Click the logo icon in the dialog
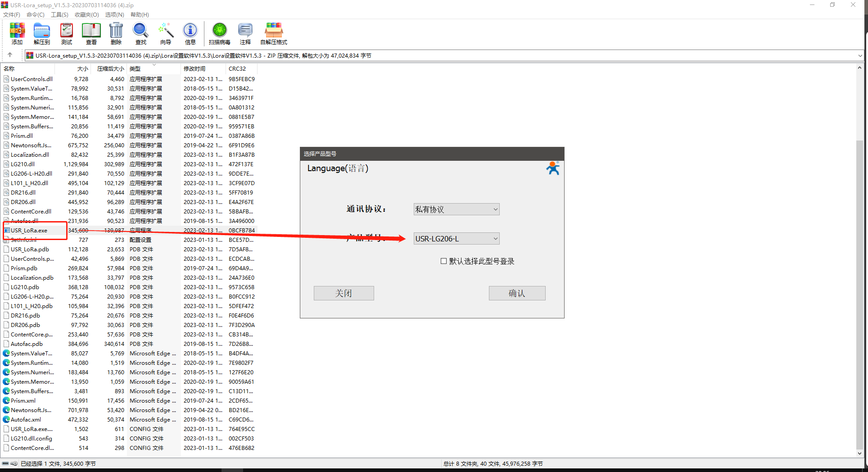Screen dimensions: 868x472 pos(553,168)
